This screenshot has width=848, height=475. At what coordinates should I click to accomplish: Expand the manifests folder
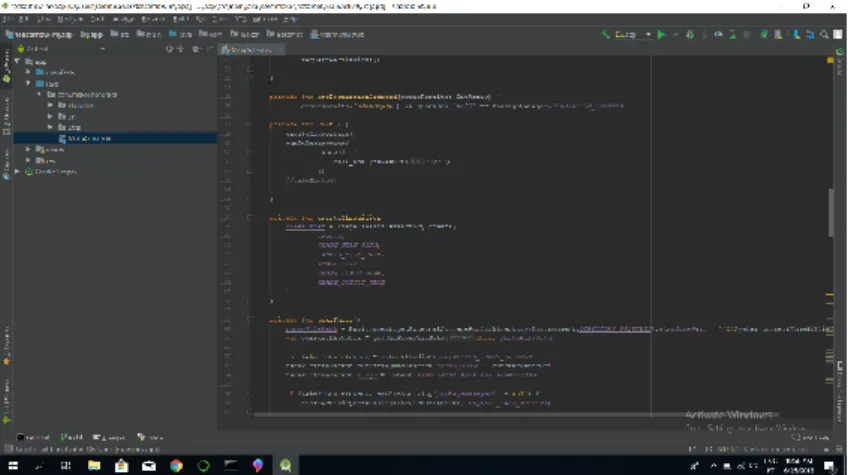point(28,72)
